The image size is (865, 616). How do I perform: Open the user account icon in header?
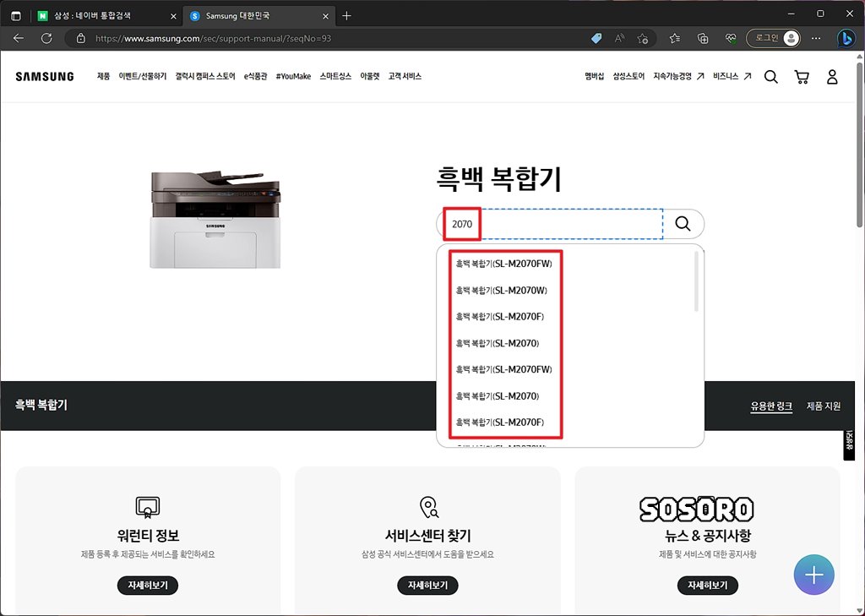tap(832, 77)
